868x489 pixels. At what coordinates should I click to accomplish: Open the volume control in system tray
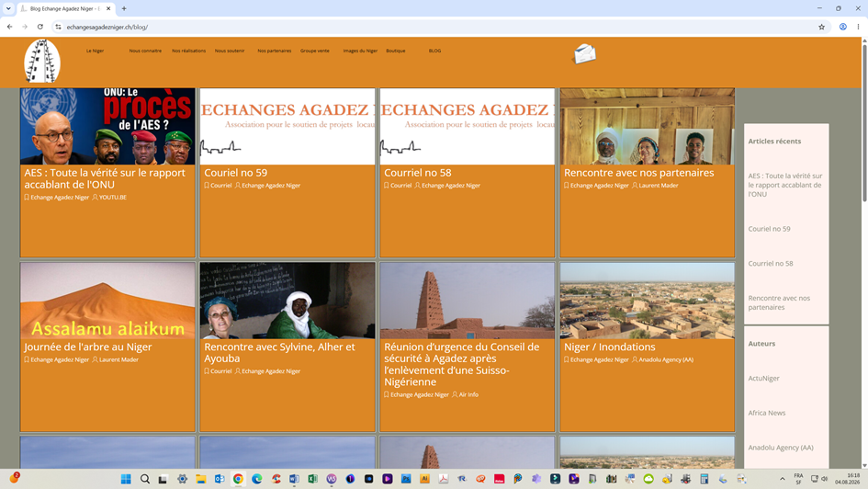824,479
